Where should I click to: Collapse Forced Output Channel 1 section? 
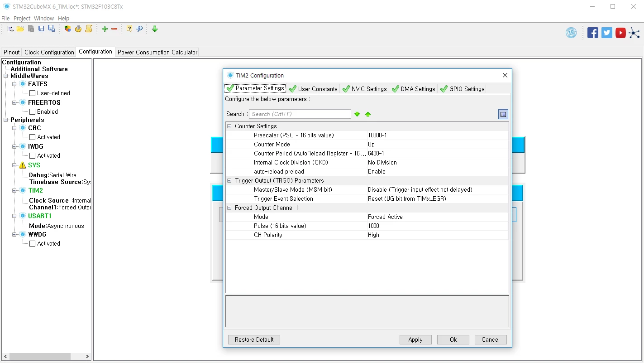229,208
